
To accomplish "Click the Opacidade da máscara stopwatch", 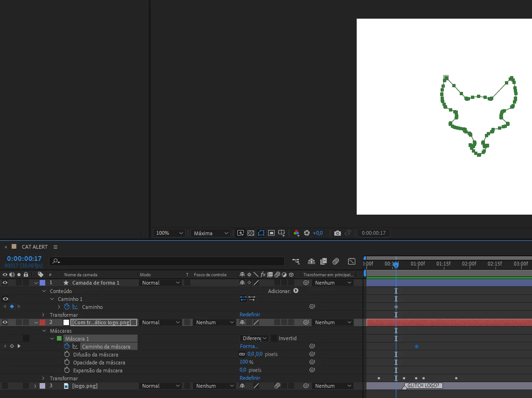I will click(x=67, y=363).
